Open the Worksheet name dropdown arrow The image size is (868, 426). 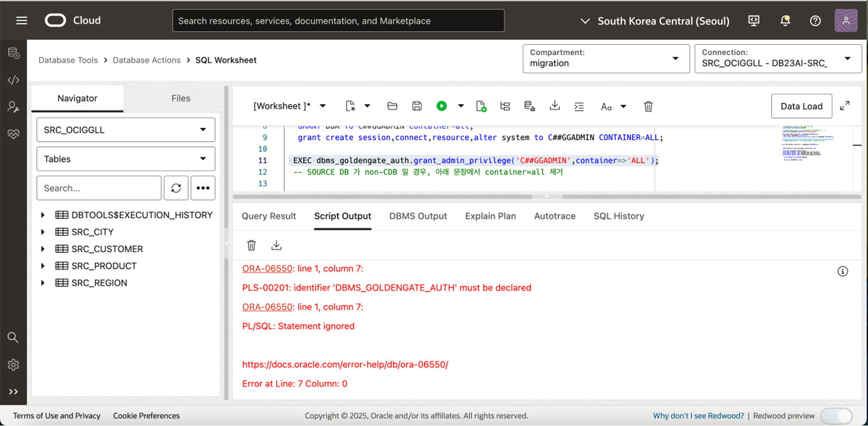323,106
